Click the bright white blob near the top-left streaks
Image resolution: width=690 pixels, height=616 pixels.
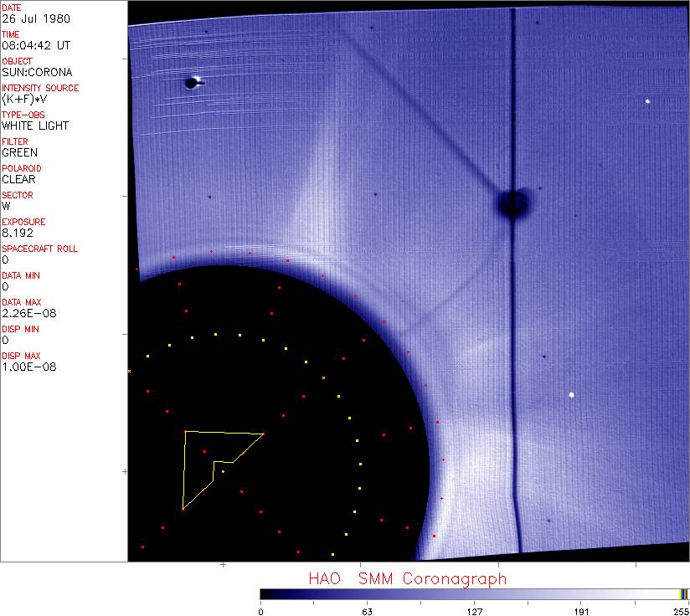tap(192, 82)
